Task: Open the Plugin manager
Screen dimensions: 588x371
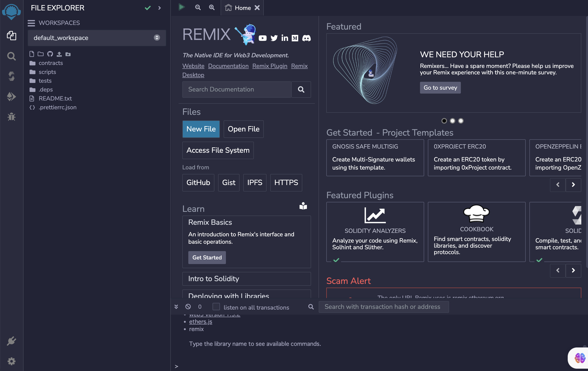Action: click(x=11, y=341)
